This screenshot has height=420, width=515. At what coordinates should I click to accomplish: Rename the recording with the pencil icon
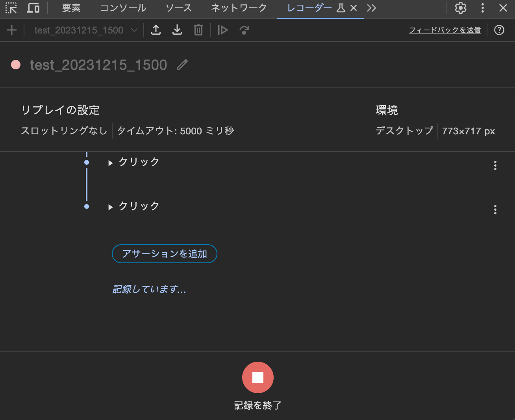tap(182, 65)
